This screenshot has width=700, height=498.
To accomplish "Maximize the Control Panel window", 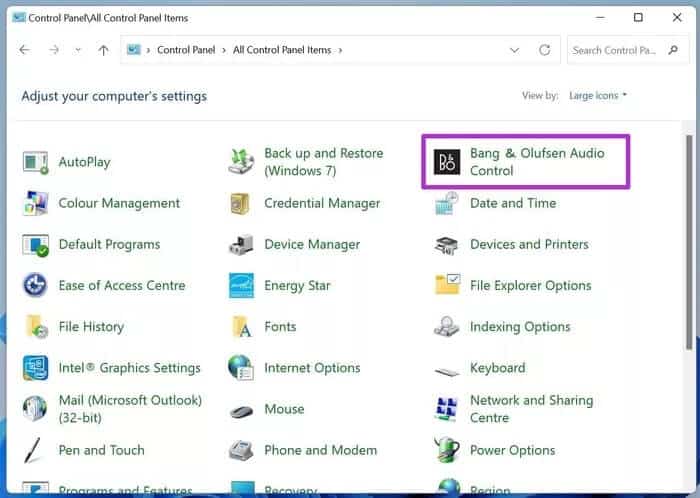I will pyautogui.click(x=638, y=17).
